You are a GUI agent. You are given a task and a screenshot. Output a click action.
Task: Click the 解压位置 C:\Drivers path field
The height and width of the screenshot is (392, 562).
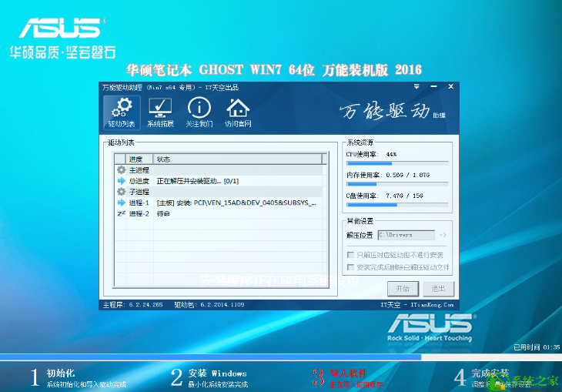pyautogui.click(x=406, y=235)
